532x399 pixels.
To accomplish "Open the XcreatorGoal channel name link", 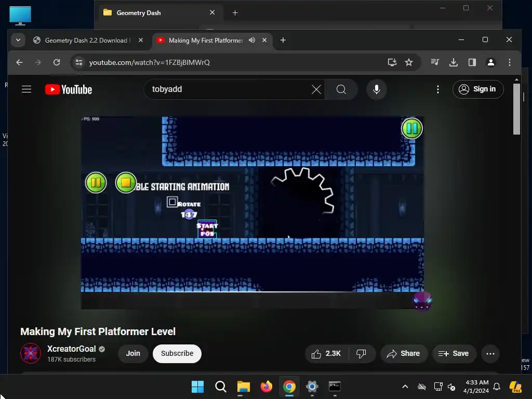I will pos(71,349).
